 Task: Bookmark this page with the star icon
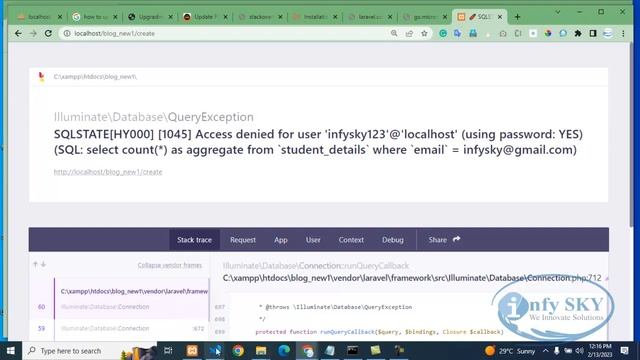click(424, 33)
